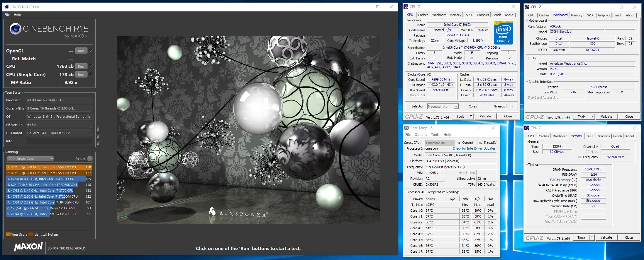The width and height of the screenshot is (644, 260).
Task: Open the File menu in Core Temp
Action: pos(408,135)
